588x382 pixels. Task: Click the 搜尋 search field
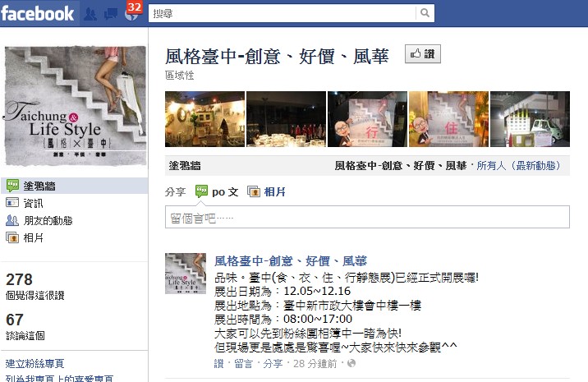(283, 13)
